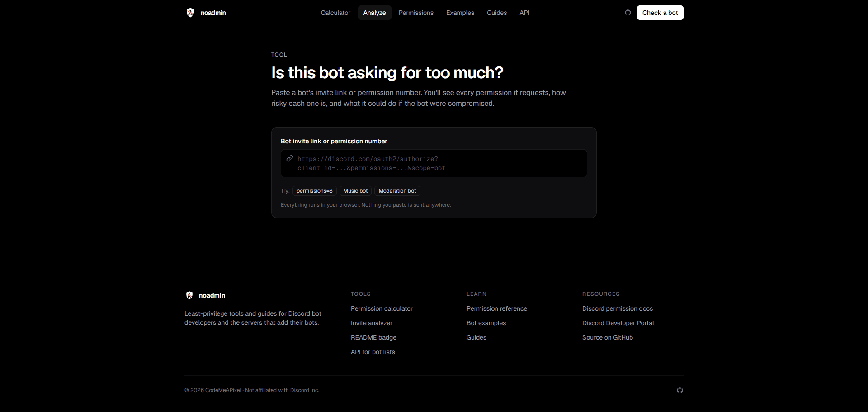
Task: Open Guides in top navigation
Action: (x=497, y=13)
